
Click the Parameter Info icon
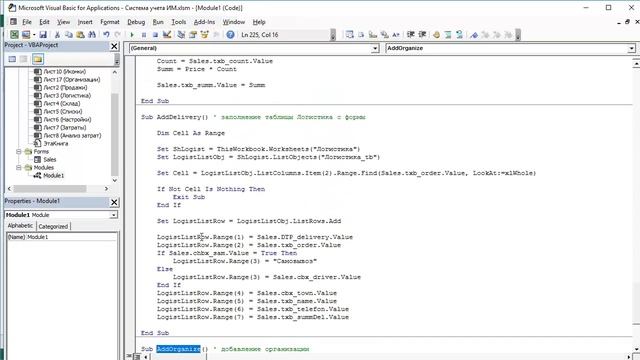point(384,35)
